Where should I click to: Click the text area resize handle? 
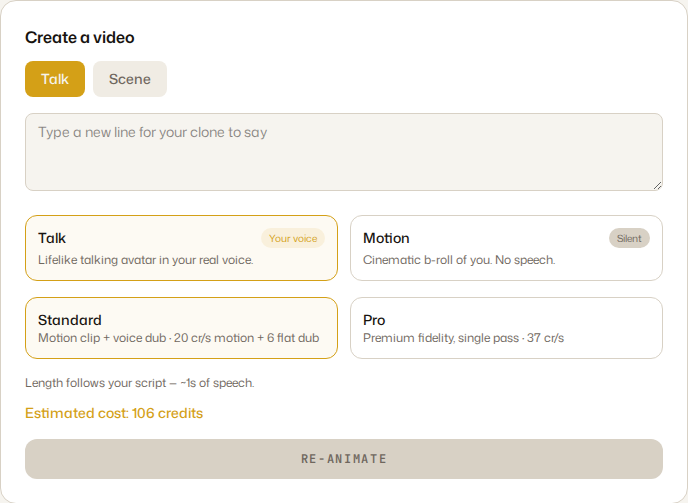tap(657, 186)
